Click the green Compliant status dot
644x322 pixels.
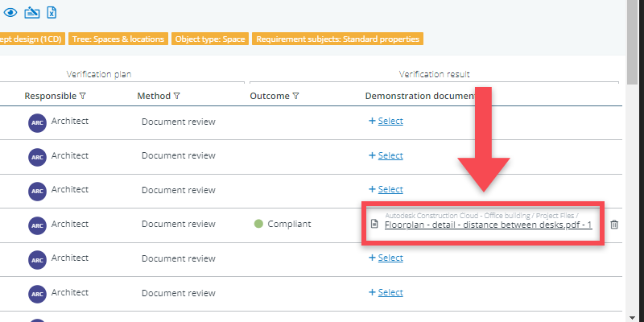tap(258, 224)
